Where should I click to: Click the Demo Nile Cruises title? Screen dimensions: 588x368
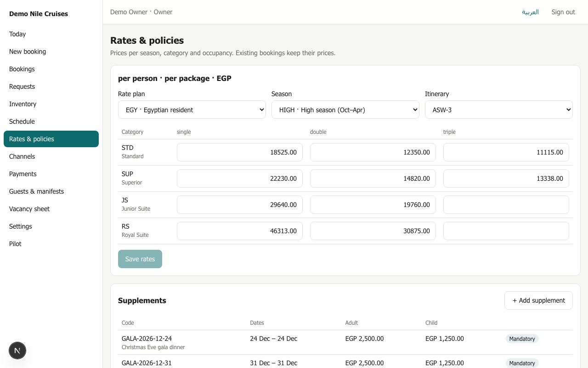[x=39, y=14]
